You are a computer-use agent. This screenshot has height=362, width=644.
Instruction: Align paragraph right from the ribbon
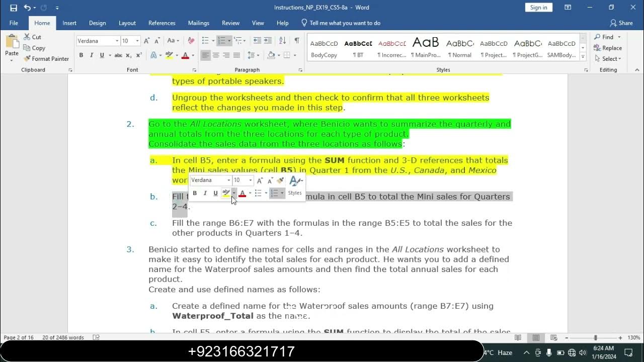tap(226, 55)
